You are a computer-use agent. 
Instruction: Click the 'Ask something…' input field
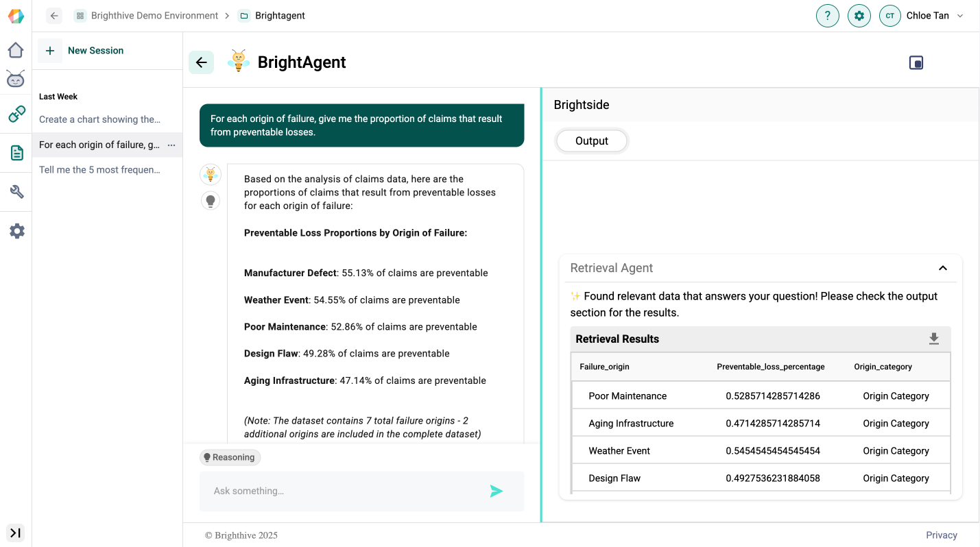(x=343, y=491)
